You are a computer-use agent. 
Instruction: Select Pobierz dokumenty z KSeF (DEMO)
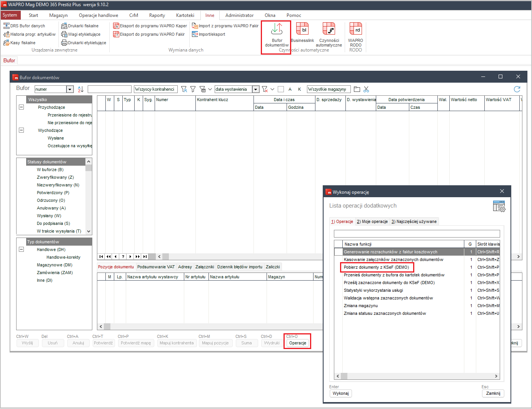tap(376, 267)
